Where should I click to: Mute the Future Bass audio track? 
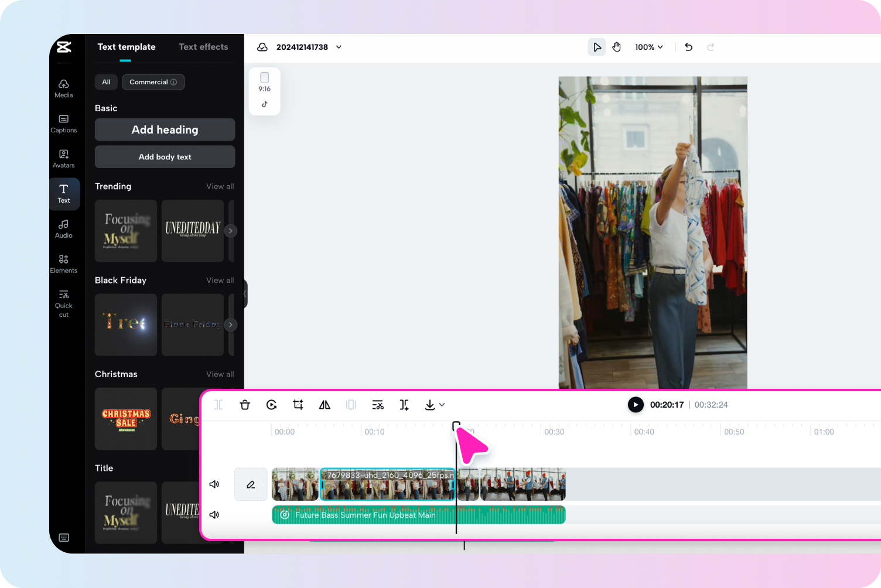pyautogui.click(x=214, y=515)
